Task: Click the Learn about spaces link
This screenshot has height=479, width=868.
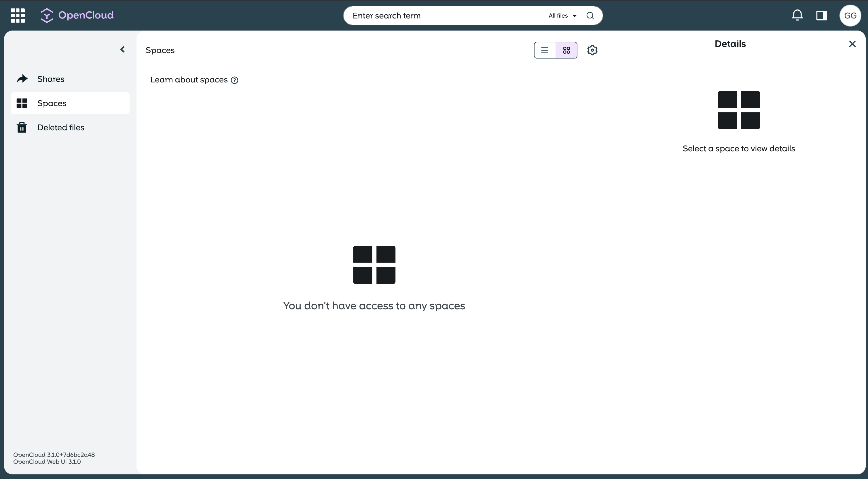Action: [x=189, y=80]
